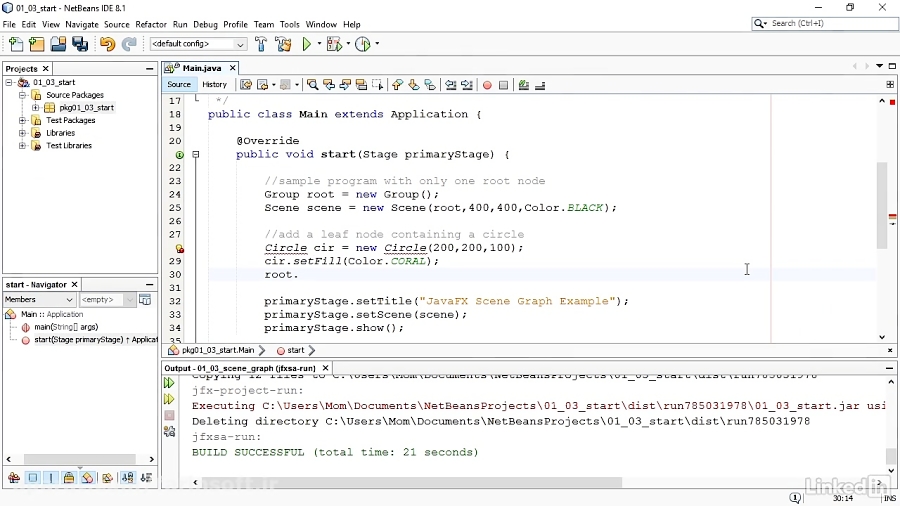Click Last Edit icon in editor toolbar

pos(246,85)
